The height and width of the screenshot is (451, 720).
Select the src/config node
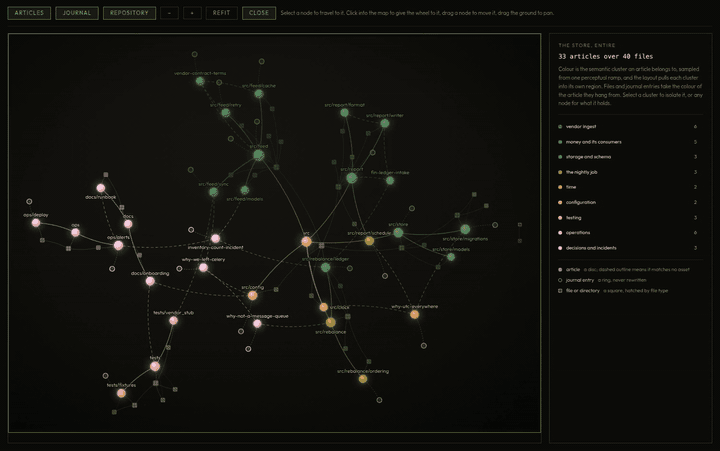(x=253, y=295)
